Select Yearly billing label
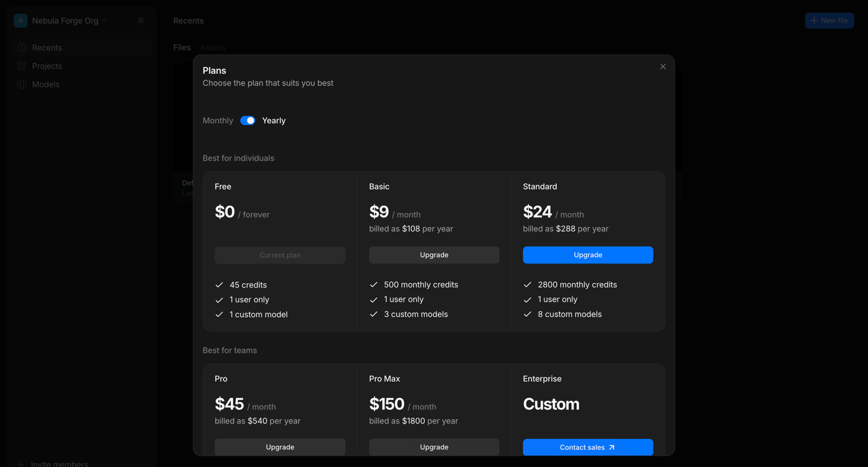The width and height of the screenshot is (868, 467). pos(274,120)
